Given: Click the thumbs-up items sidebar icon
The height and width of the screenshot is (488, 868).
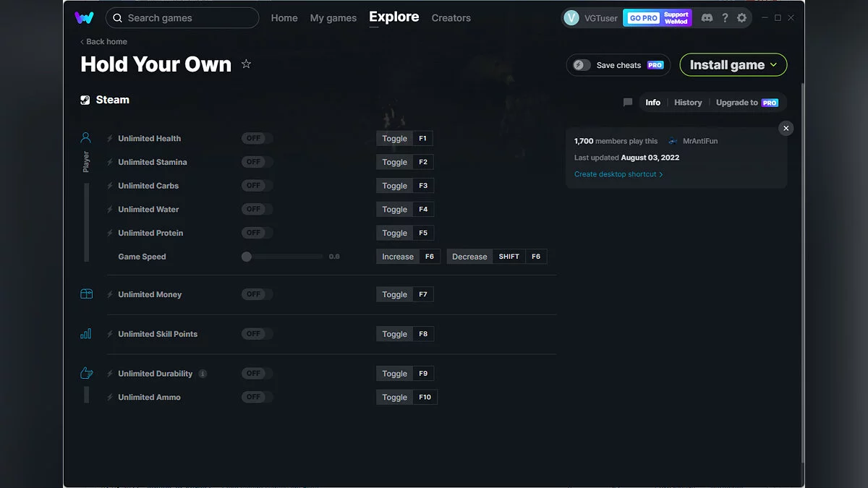Looking at the screenshot, I should click(x=86, y=373).
